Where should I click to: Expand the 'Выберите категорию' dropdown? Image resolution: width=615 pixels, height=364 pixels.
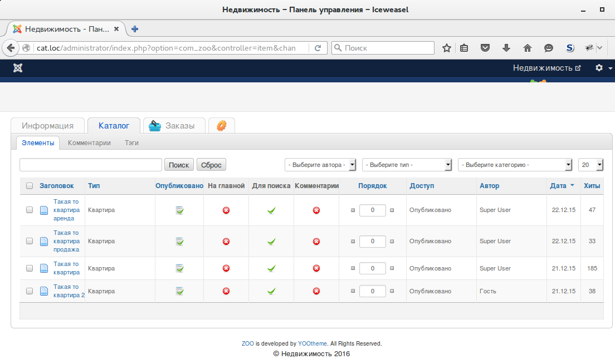[x=515, y=165]
